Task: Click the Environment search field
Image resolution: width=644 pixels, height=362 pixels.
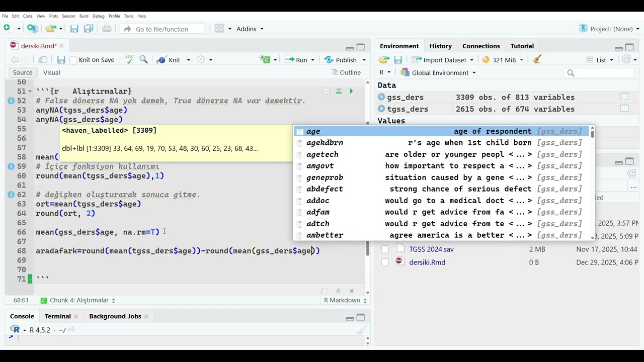Action: point(599,73)
